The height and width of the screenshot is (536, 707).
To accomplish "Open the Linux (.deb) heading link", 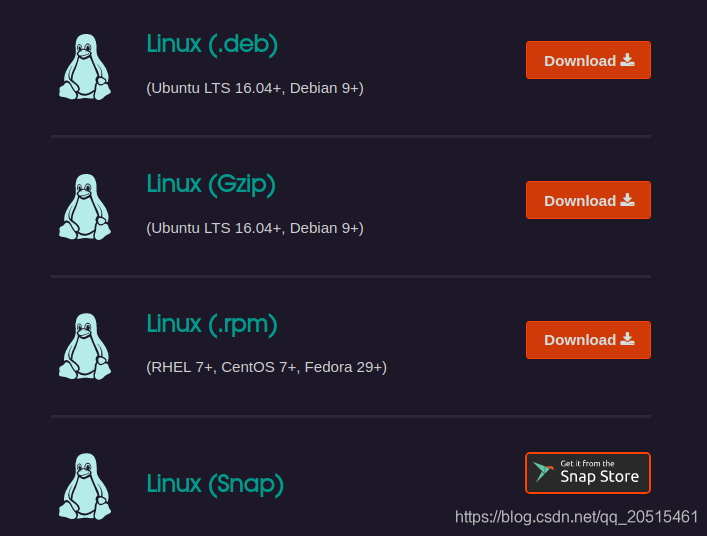I will coord(212,45).
